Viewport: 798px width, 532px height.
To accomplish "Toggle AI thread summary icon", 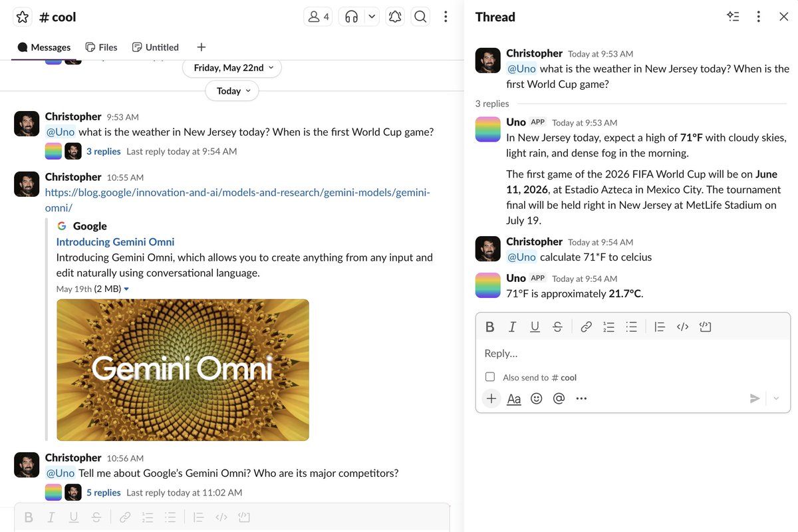I will point(733,17).
